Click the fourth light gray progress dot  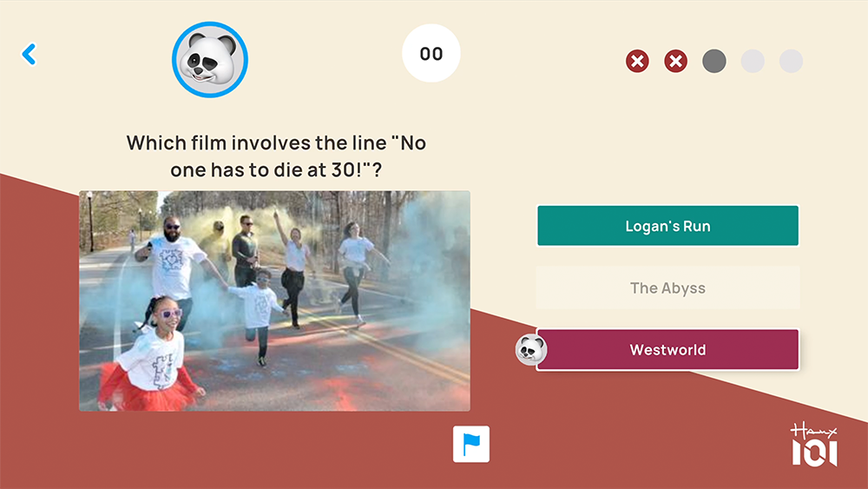(x=753, y=61)
